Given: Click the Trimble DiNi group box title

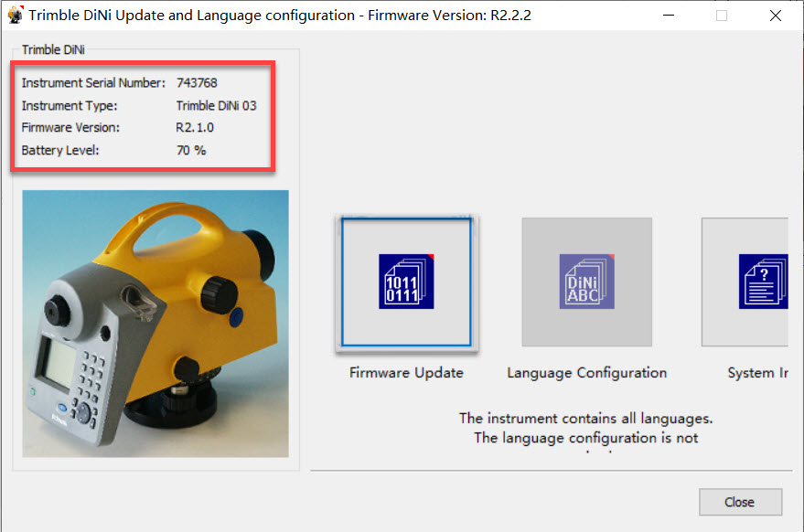Looking at the screenshot, I should [x=53, y=49].
